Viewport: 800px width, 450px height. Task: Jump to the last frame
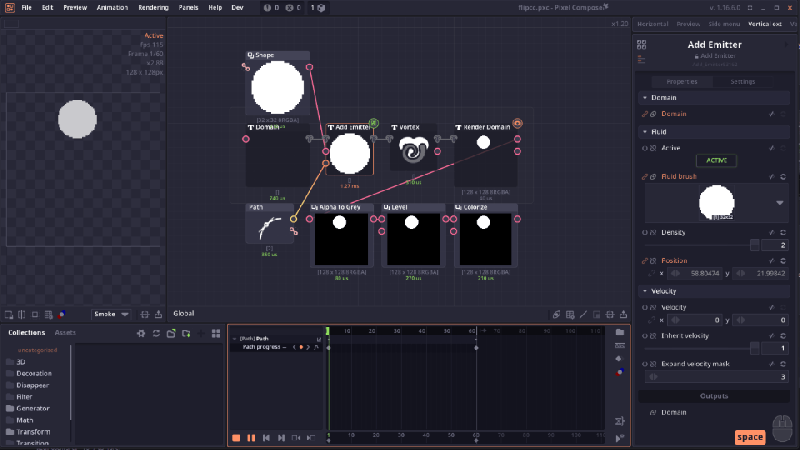pos(281,438)
